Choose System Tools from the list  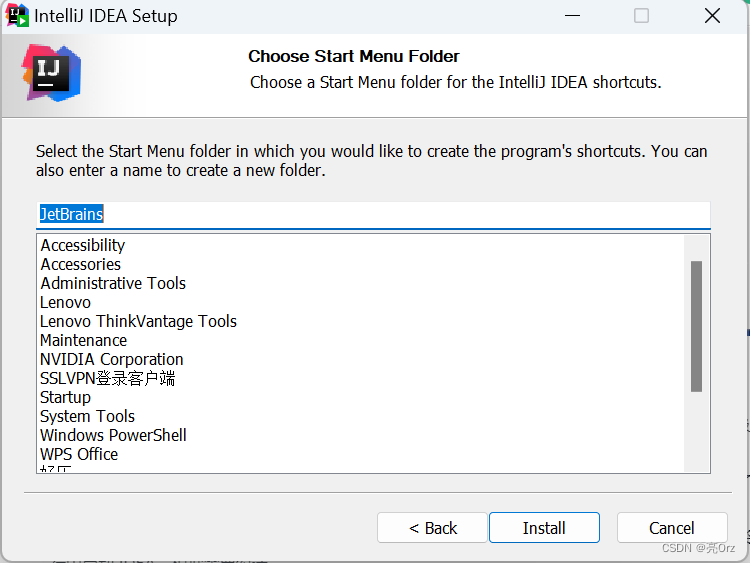[x=88, y=416]
